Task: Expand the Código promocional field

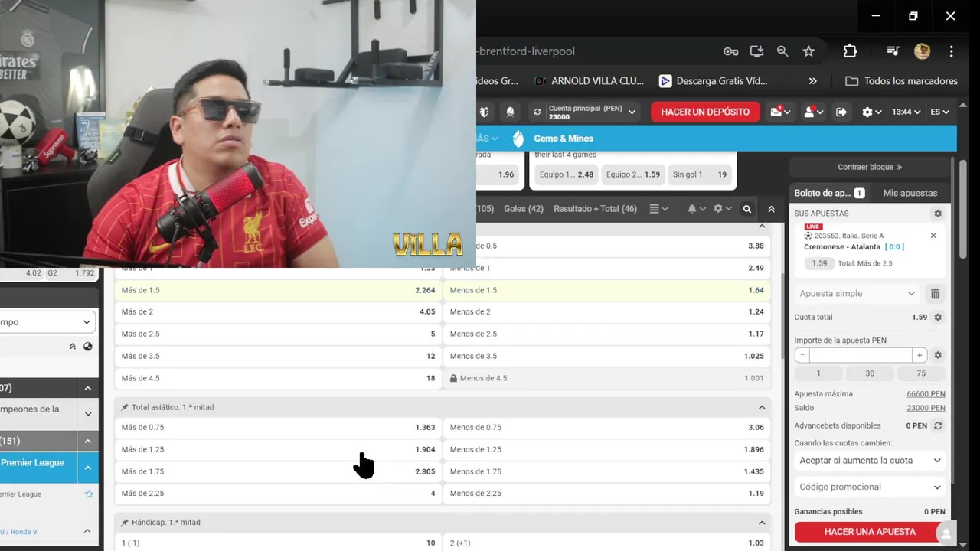Action: (x=870, y=487)
